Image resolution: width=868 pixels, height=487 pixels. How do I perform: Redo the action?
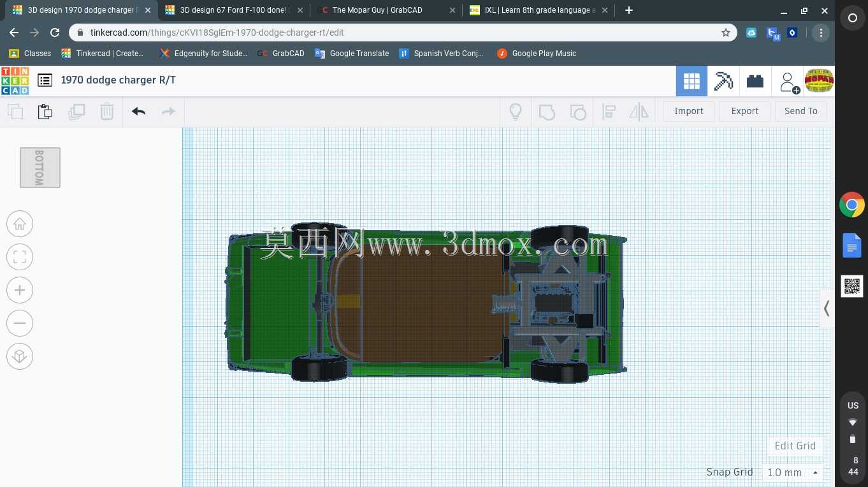tap(168, 112)
